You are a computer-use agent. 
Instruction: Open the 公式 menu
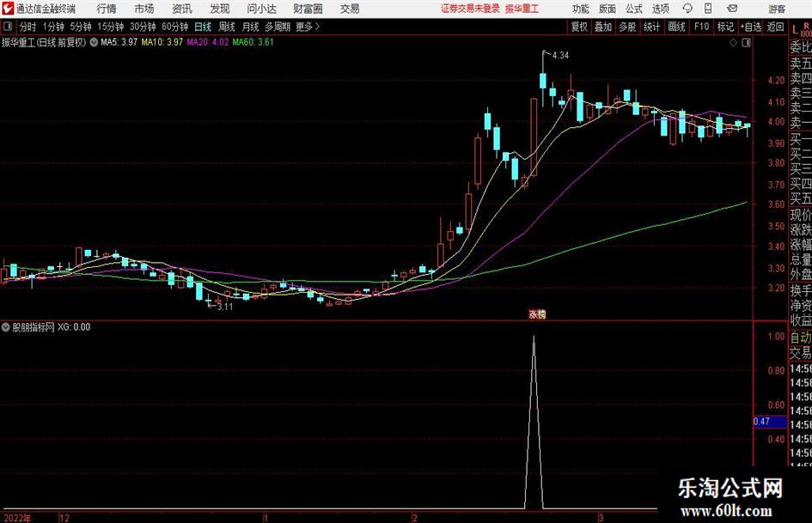[634, 9]
